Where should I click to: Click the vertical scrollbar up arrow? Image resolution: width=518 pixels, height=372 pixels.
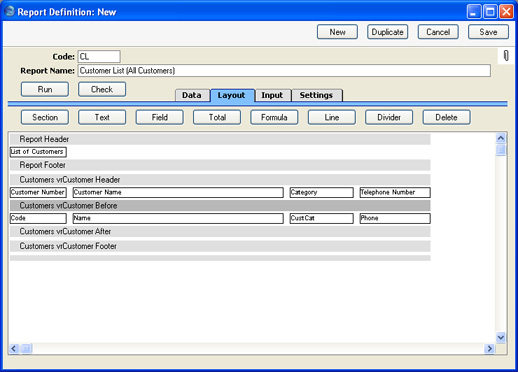point(501,138)
